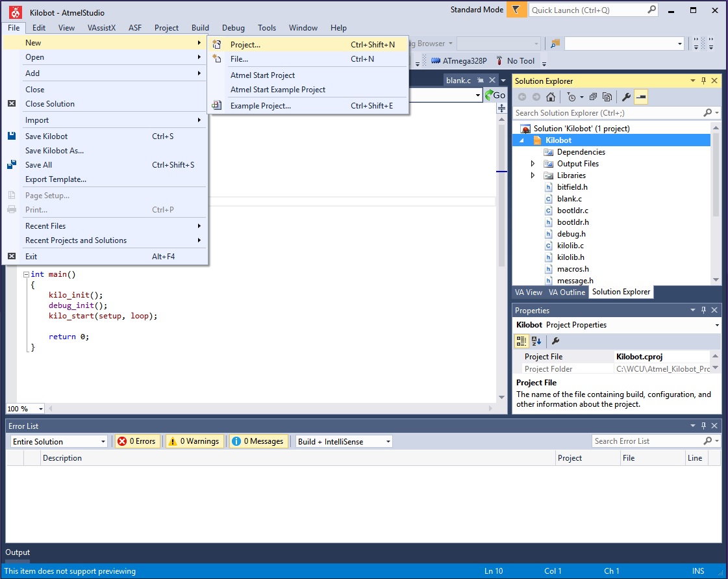Image resolution: width=728 pixels, height=579 pixels.
Task: Pin the blank.c tab
Action: [x=481, y=80]
